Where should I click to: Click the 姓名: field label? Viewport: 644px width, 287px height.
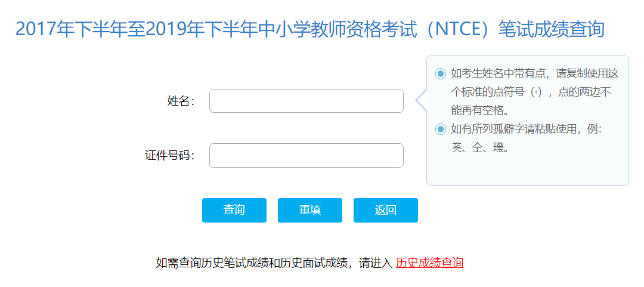(x=181, y=101)
